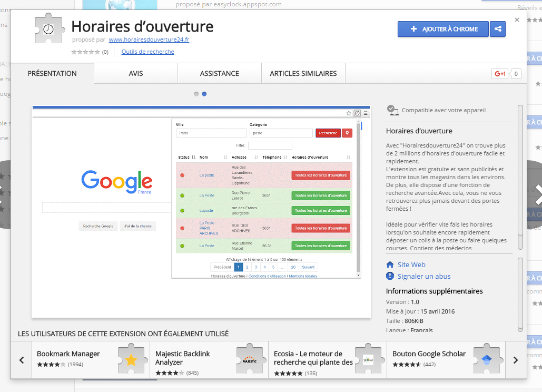542x392 pixels.
Task: Open the Site Web link
Action: pyautogui.click(x=411, y=265)
